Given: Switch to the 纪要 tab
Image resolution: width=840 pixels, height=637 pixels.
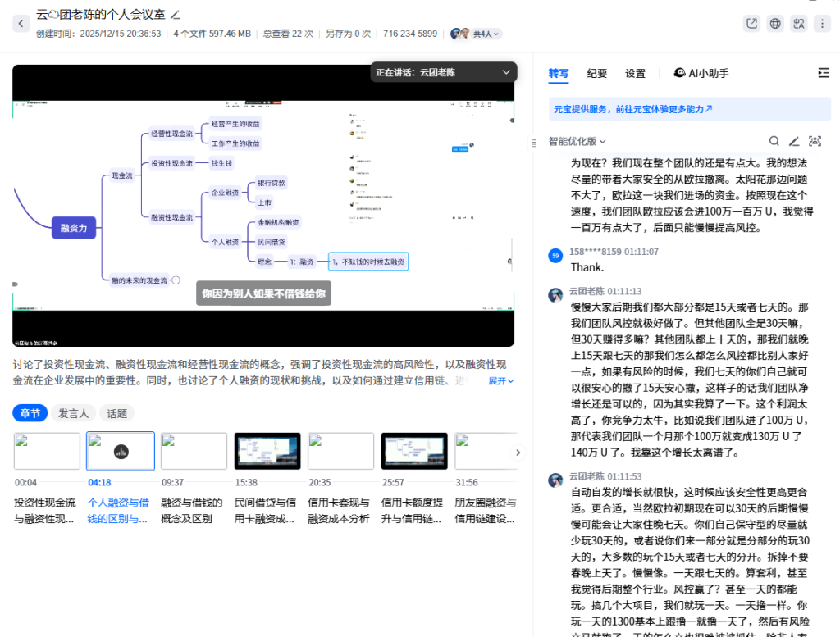Looking at the screenshot, I should pos(597,73).
